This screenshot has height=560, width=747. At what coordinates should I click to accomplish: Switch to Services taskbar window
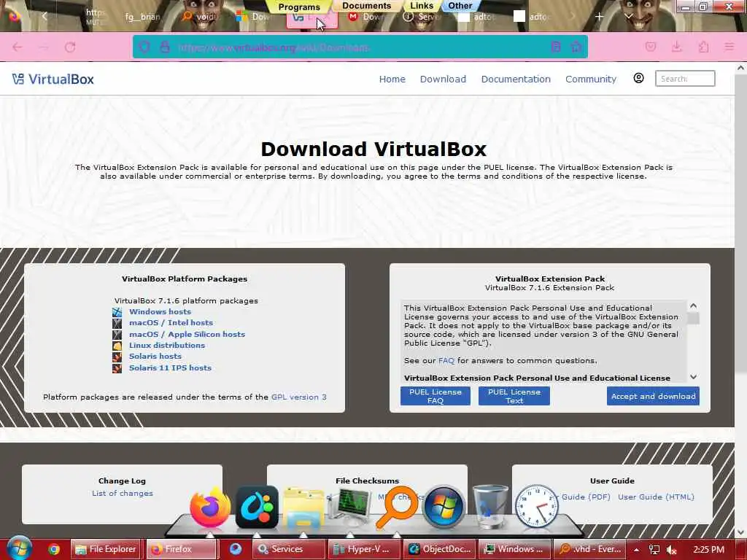(287, 549)
